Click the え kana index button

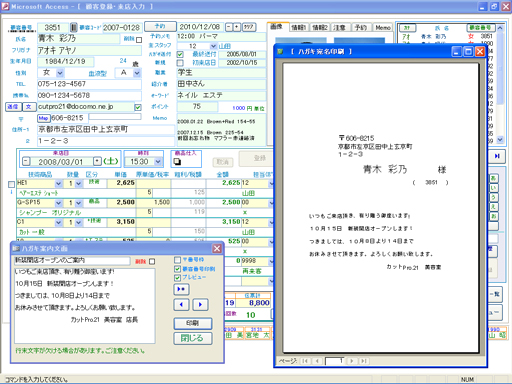pyautogui.click(x=493, y=207)
